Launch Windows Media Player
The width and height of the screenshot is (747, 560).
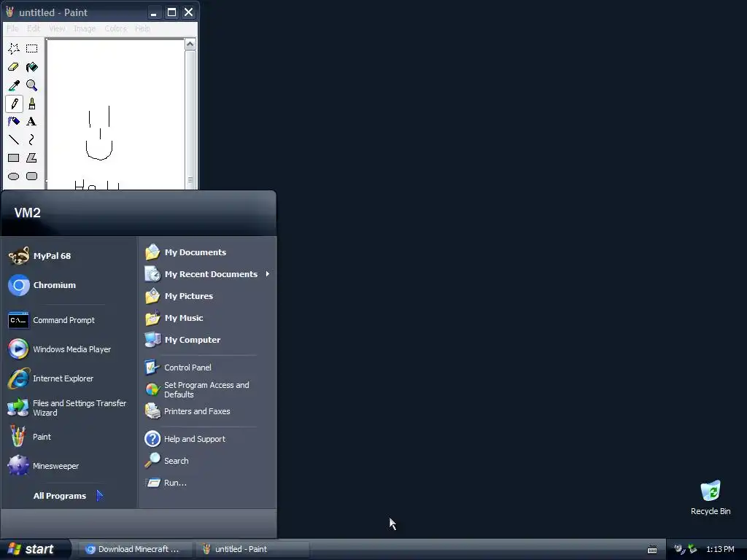click(69, 349)
